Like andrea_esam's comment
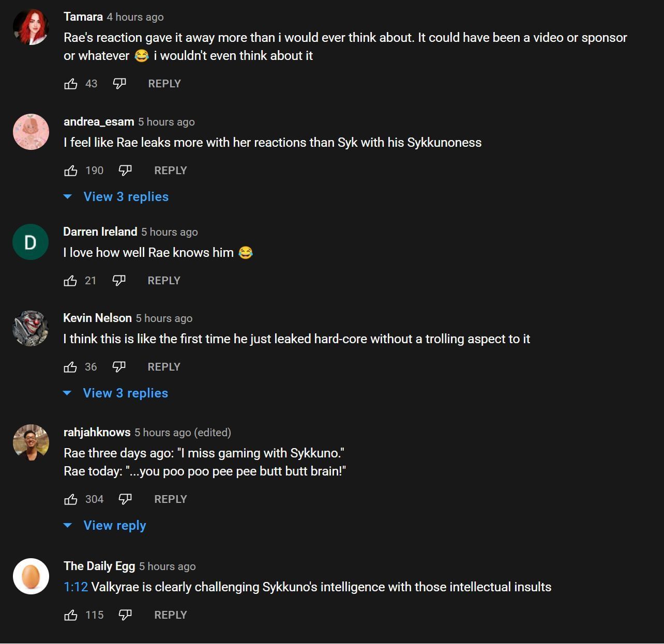 coord(71,171)
